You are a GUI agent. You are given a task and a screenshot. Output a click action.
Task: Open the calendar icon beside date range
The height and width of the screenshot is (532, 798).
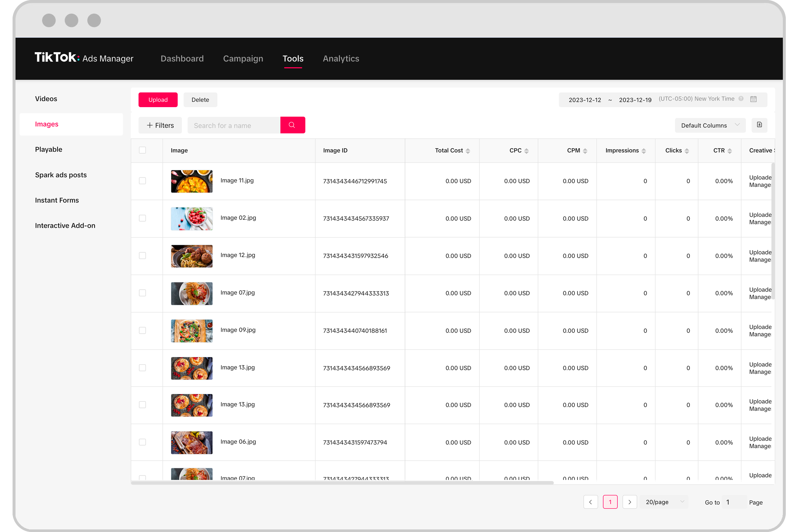click(753, 99)
